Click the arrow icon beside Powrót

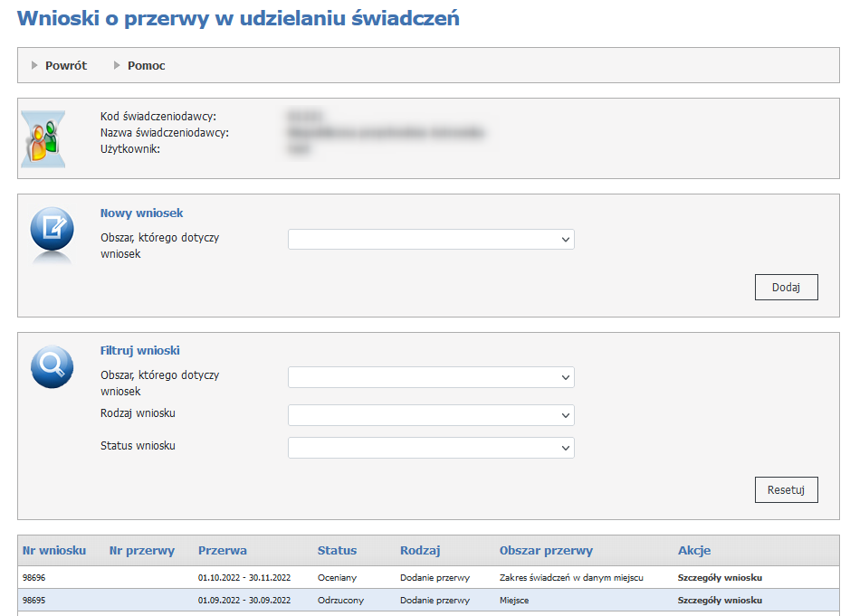pyautogui.click(x=35, y=65)
